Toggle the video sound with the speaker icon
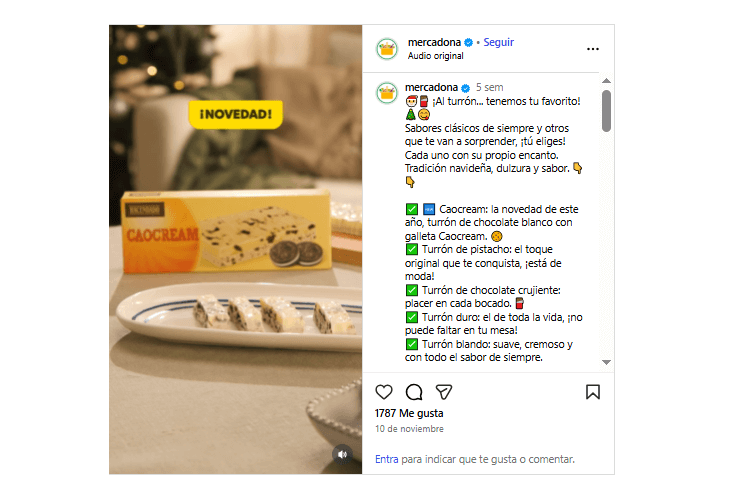Screen dimensions: 750x500 tap(342, 453)
